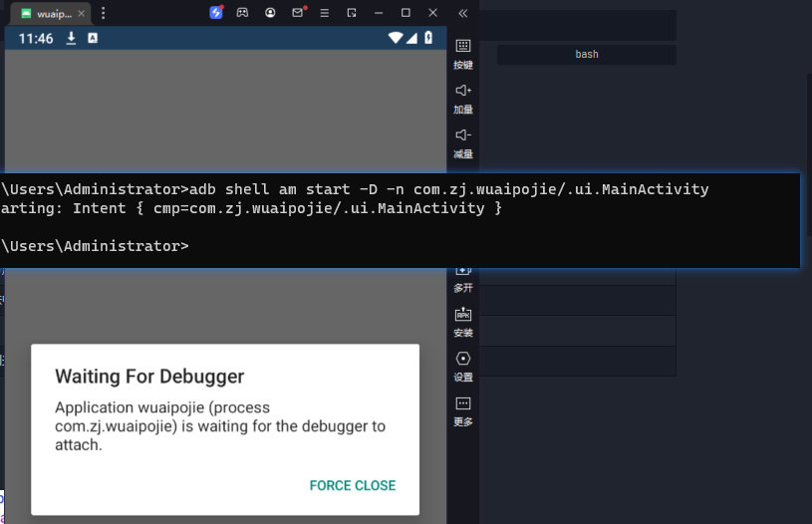Collapse the sidebar with double chevron
The image size is (812, 524).
(463, 14)
